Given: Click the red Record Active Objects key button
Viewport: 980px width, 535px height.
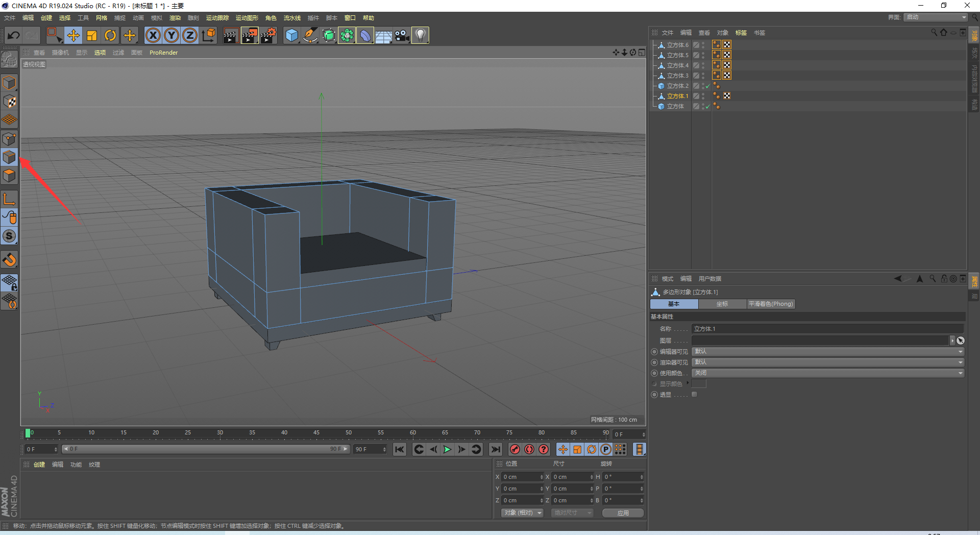Looking at the screenshot, I should pyautogui.click(x=515, y=449).
